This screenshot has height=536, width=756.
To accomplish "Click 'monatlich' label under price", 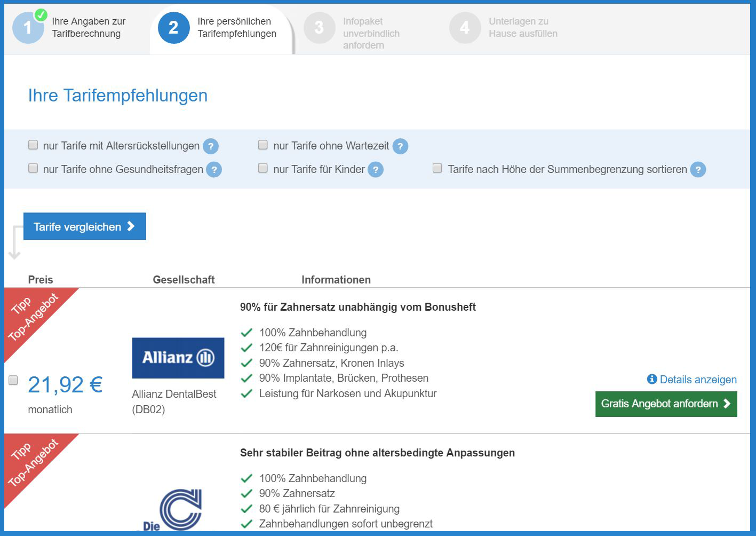I will (x=50, y=409).
